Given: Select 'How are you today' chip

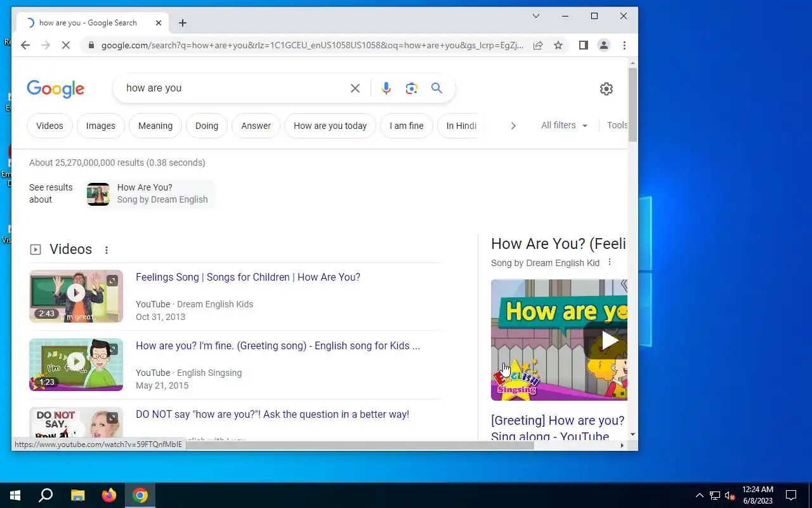Looking at the screenshot, I should [331, 126].
